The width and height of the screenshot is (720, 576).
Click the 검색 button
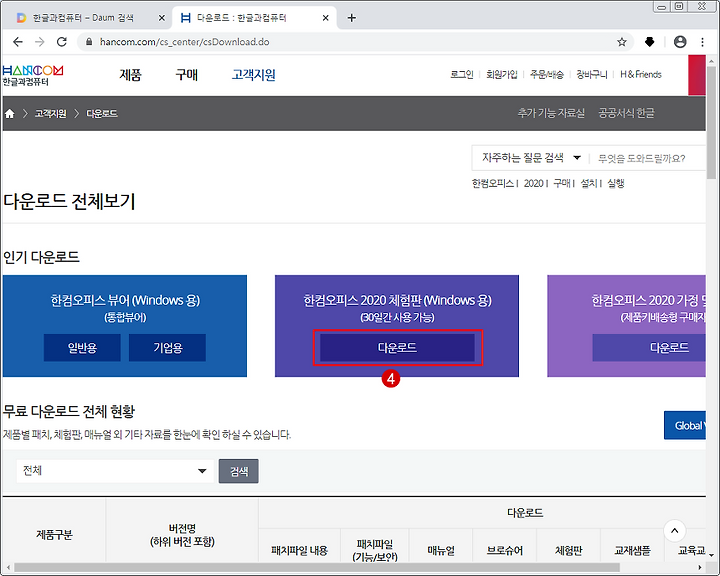coord(239,471)
